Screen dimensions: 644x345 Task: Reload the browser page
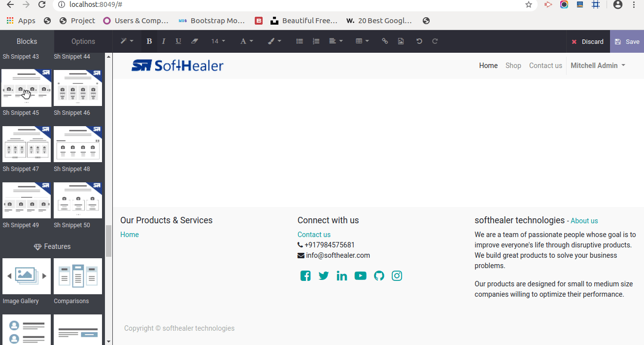tap(42, 4)
